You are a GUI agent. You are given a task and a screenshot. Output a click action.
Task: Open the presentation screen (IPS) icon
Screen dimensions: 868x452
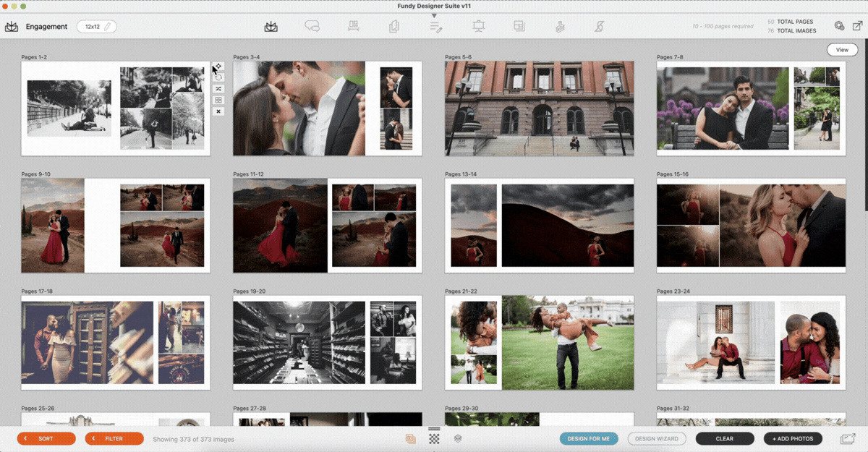[478, 27]
